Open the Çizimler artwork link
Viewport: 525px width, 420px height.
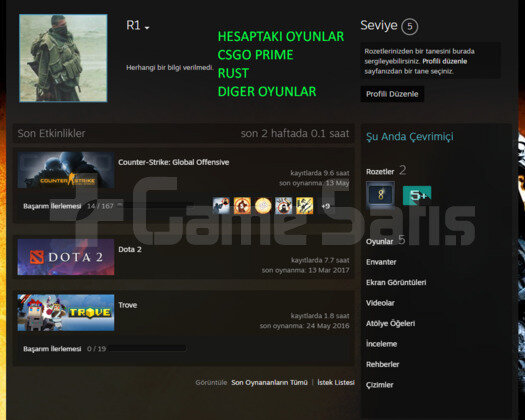pos(379,385)
